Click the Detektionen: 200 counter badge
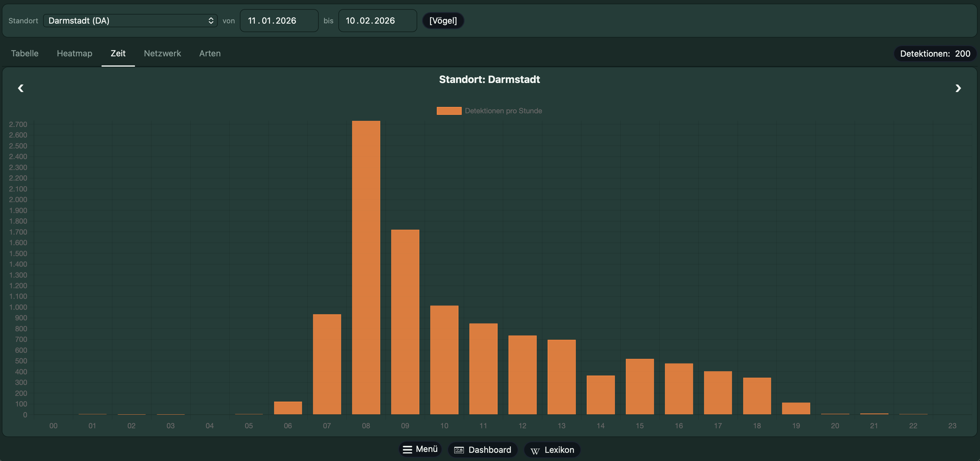980x461 pixels. 935,54
